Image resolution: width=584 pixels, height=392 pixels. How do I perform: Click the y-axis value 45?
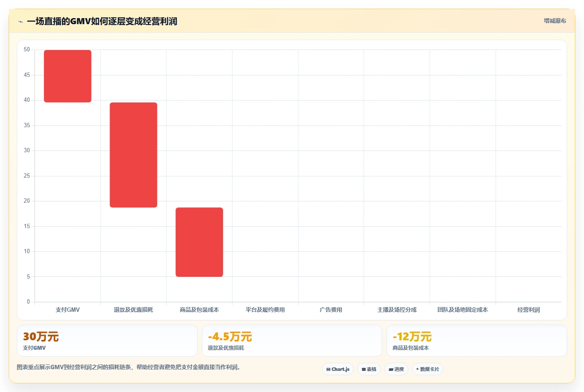point(27,75)
